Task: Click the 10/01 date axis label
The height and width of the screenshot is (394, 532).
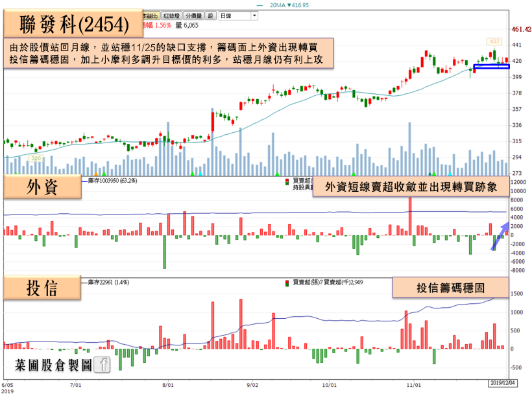Action: tap(329, 385)
